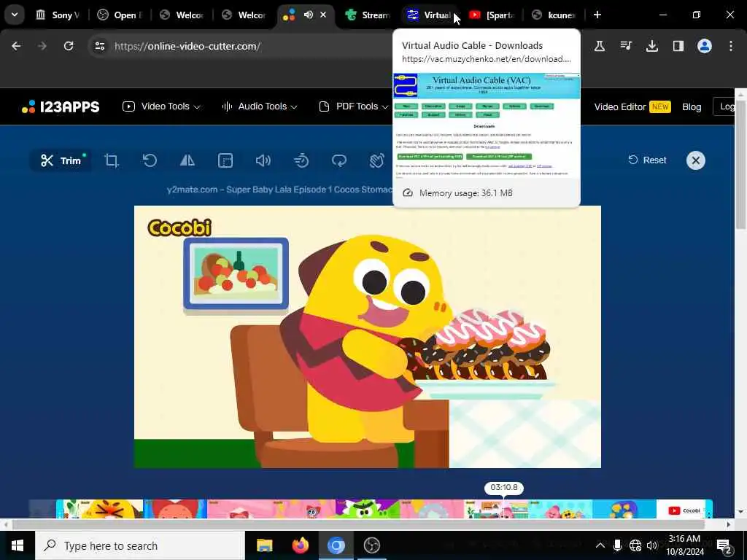This screenshot has width=747, height=560.
Task: Switch to the Virtual Audio Cable tab
Action: (x=430, y=15)
